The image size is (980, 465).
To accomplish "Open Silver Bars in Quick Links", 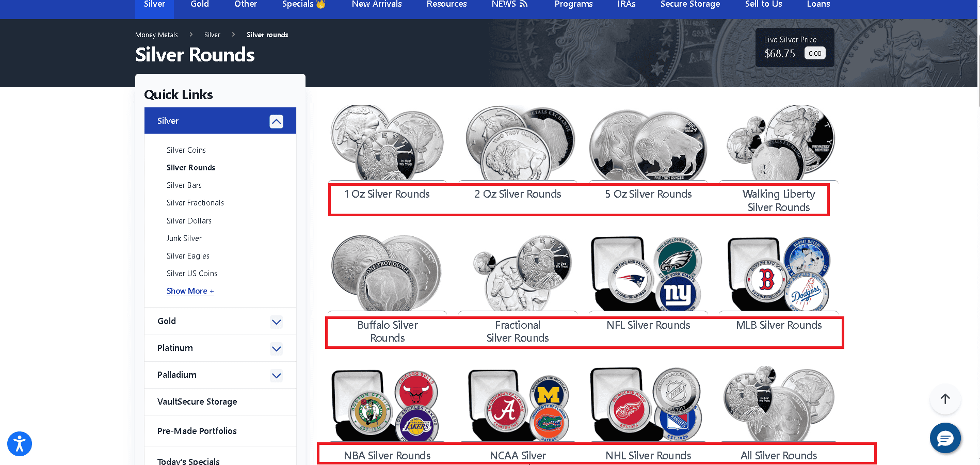I will (x=184, y=185).
